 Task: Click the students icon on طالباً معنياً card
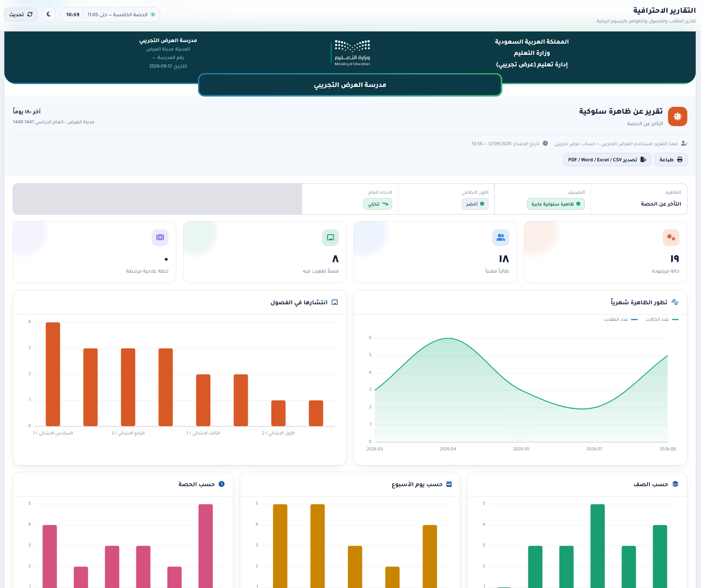[x=500, y=237]
